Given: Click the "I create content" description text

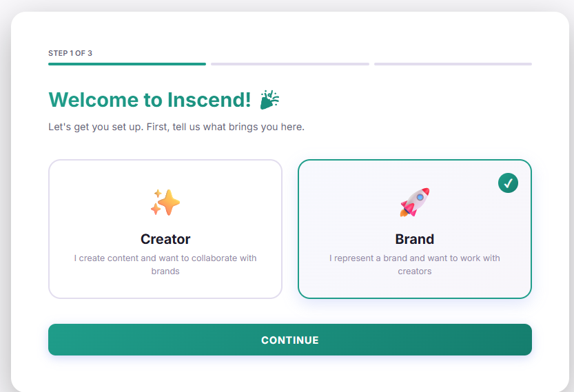Looking at the screenshot, I should pyautogui.click(x=165, y=265).
